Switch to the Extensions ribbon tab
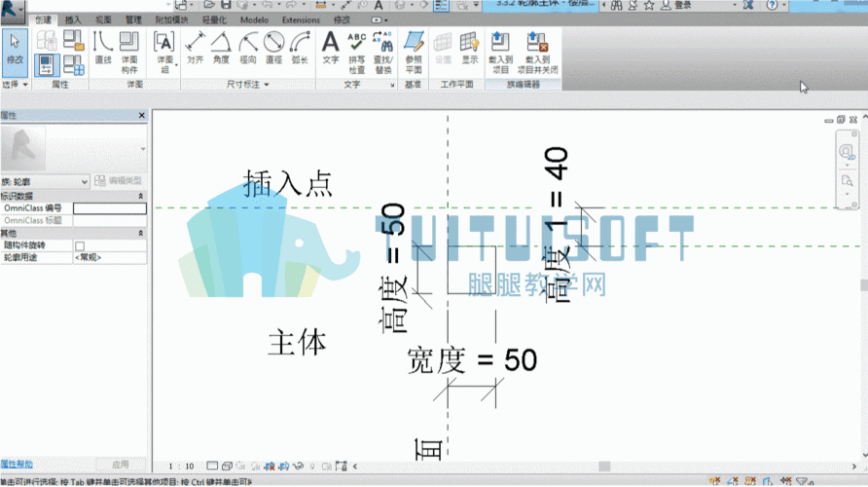 coord(301,19)
